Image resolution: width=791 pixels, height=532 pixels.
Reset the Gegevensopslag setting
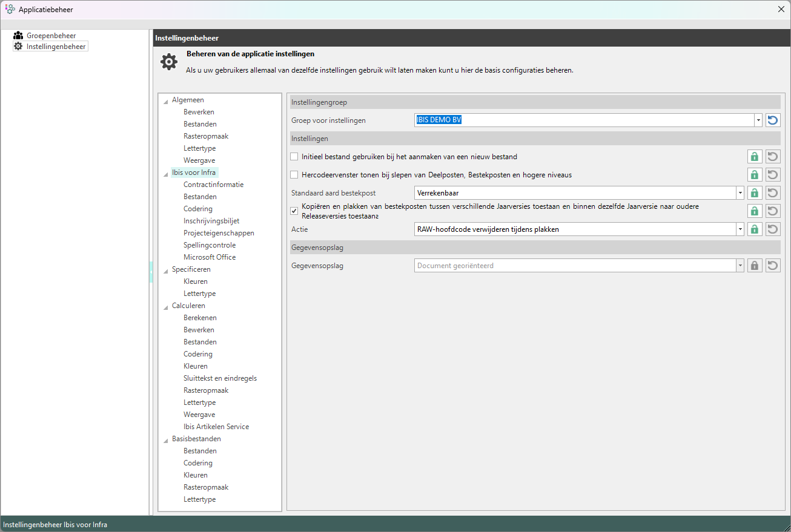[773, 265]
